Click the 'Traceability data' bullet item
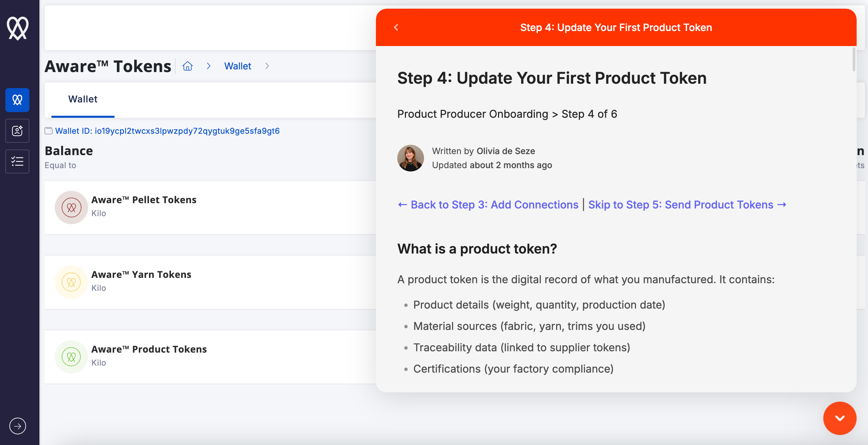 [521, 347]
